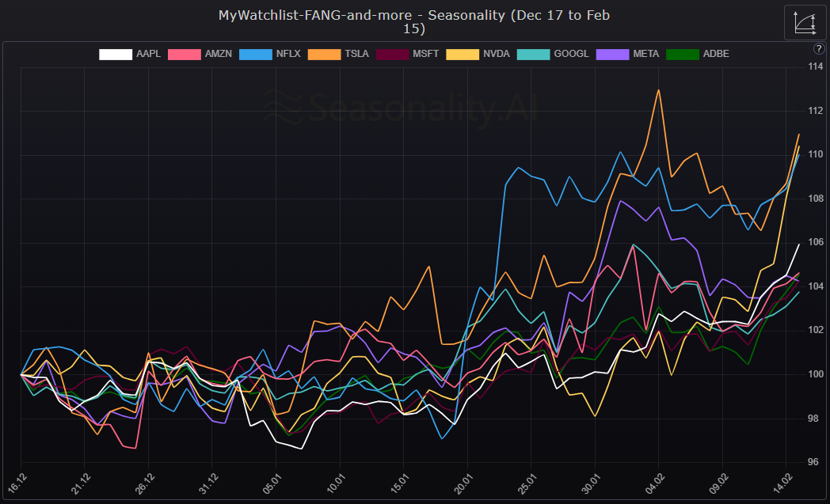This screenshot has height=504, width=830.
Task: Toggle the GOOGL teal legend swatch
Action: (x=533, y=54)
